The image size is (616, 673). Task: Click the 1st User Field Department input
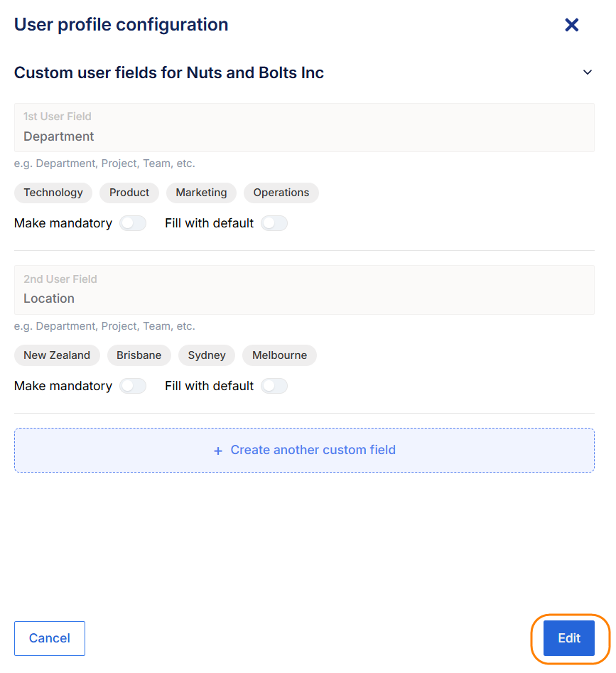coord(304,127)
